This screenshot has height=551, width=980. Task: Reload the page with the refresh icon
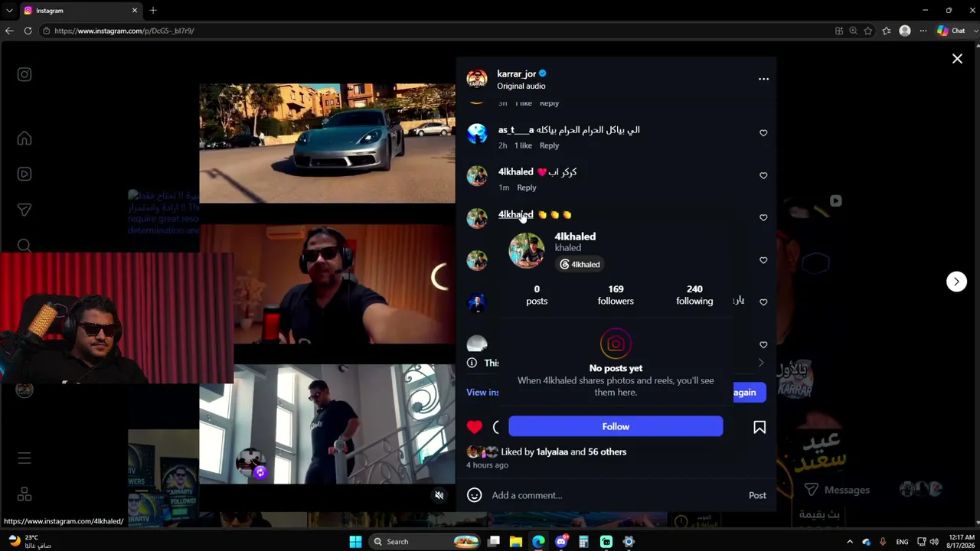tap(28, 31)
